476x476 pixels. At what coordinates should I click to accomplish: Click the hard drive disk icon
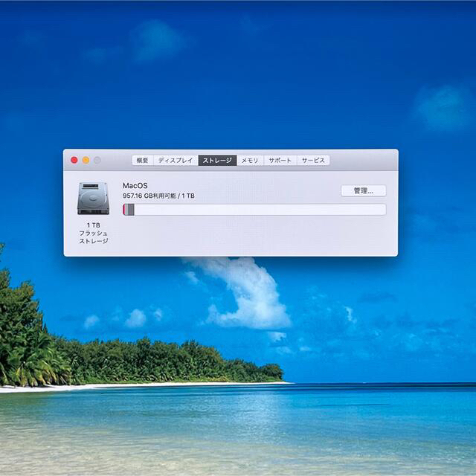coord(93,199)
